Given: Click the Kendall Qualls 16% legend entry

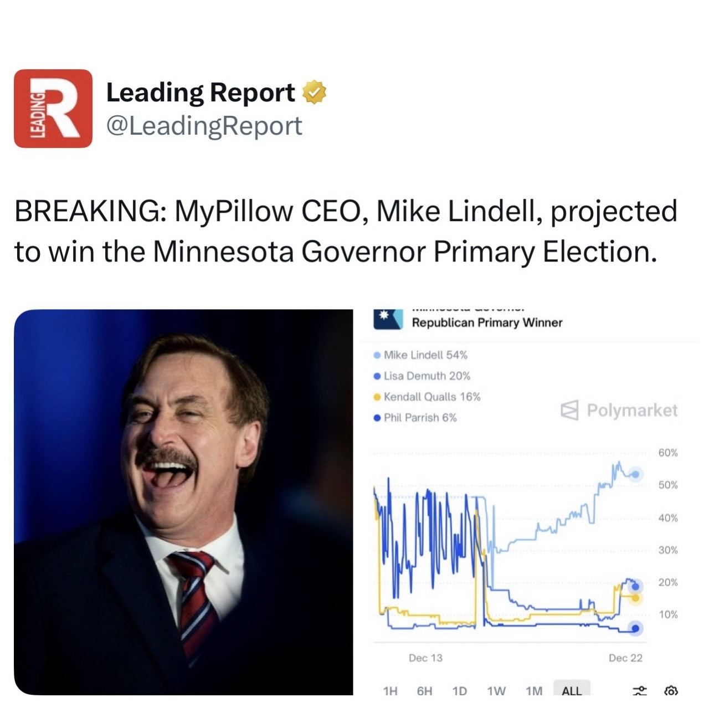Looking at the screenshot, I should tap(432, 397).
